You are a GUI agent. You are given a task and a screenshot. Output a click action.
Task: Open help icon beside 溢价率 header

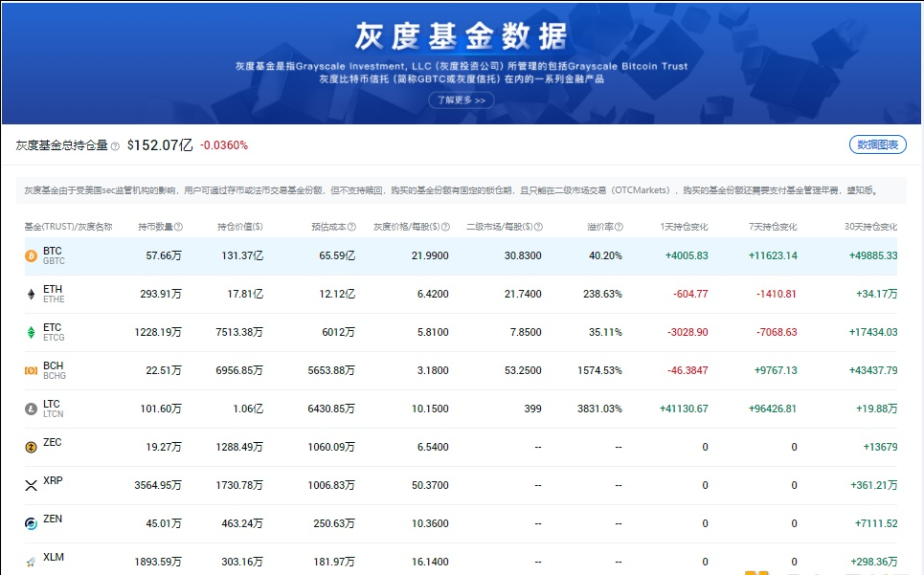pos(619,227)
